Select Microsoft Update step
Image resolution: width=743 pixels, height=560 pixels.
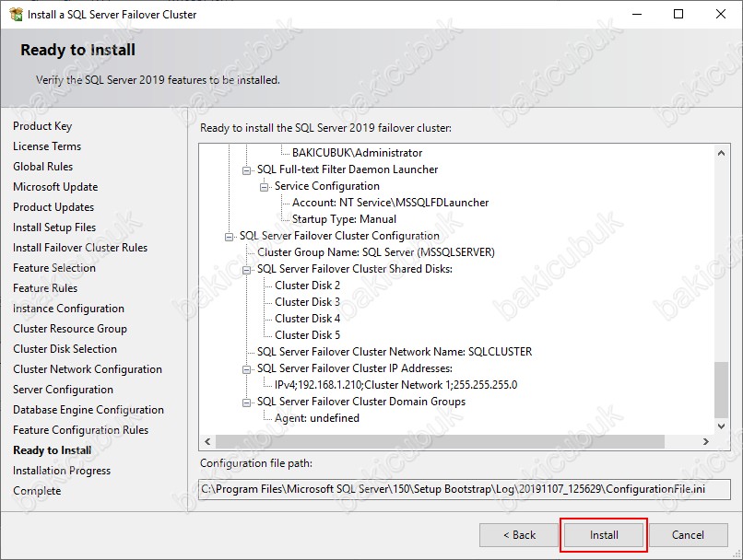point(55,187)
